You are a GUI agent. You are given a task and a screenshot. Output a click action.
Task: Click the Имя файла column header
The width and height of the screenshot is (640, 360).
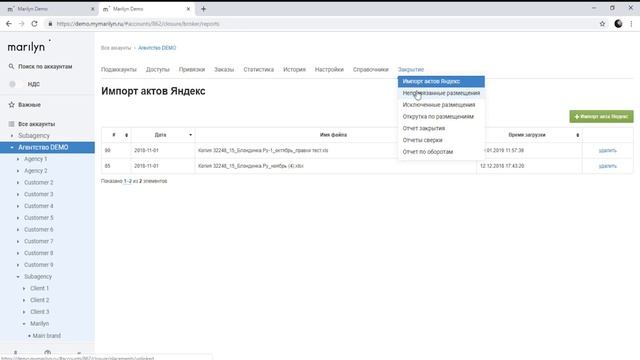[333, 135]
